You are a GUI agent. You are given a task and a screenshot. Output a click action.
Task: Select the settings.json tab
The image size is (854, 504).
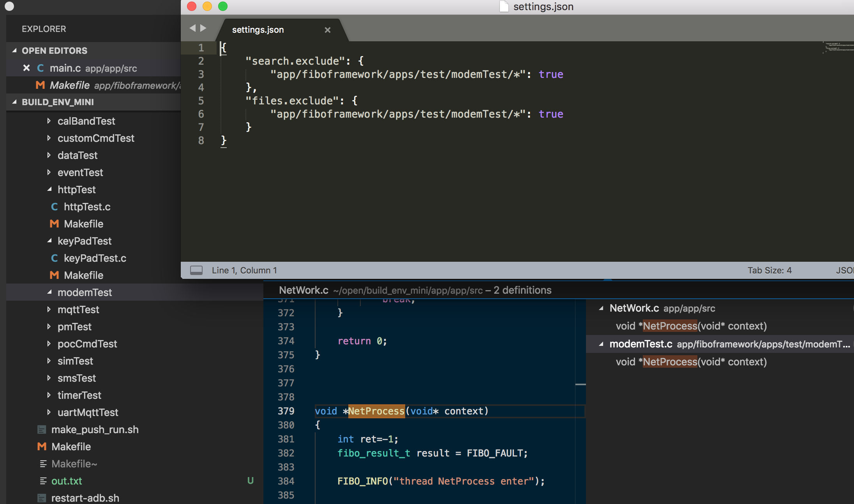pos(258,30)
